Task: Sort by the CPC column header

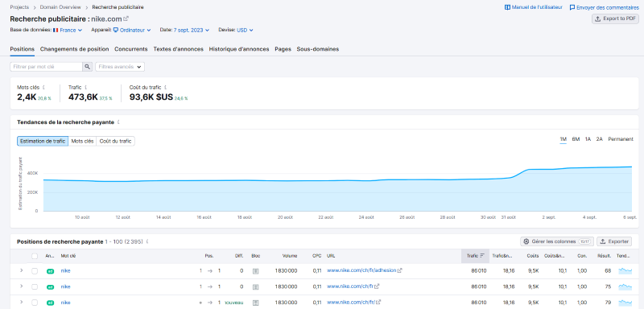Action: point(316,256)
